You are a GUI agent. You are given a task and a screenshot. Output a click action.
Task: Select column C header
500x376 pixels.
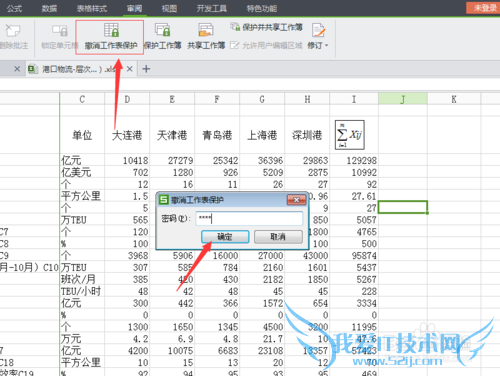82,99
